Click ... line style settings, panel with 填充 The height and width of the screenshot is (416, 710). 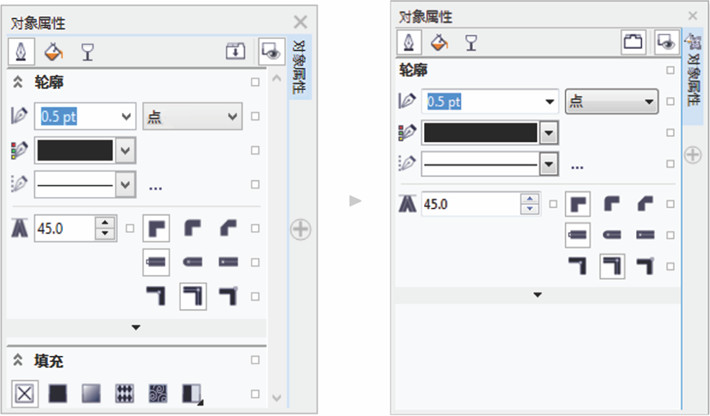(x=155, y=187)
